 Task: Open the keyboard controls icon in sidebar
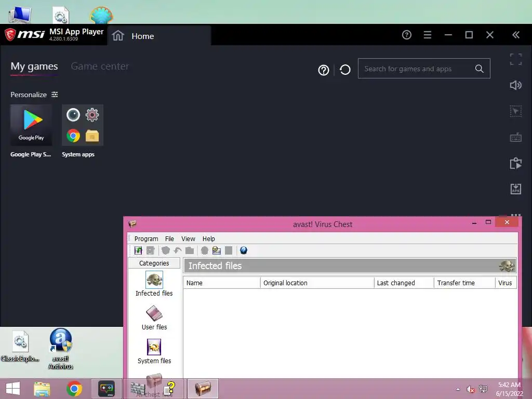pos(516,137)
